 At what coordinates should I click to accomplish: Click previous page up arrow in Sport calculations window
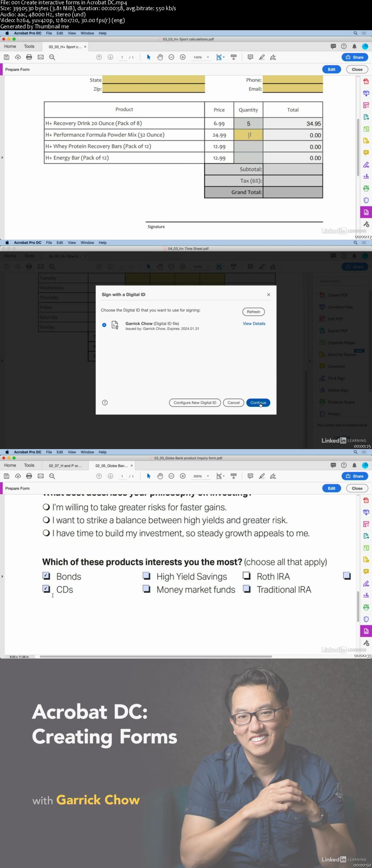click(x=99, y=57)
